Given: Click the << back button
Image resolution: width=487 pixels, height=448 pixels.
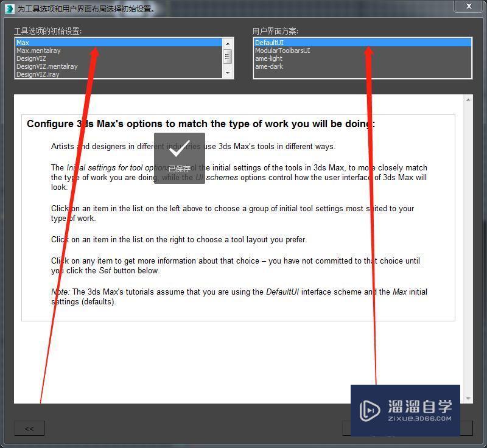Looking at the screenshot, I should click(x=29, y=429).
